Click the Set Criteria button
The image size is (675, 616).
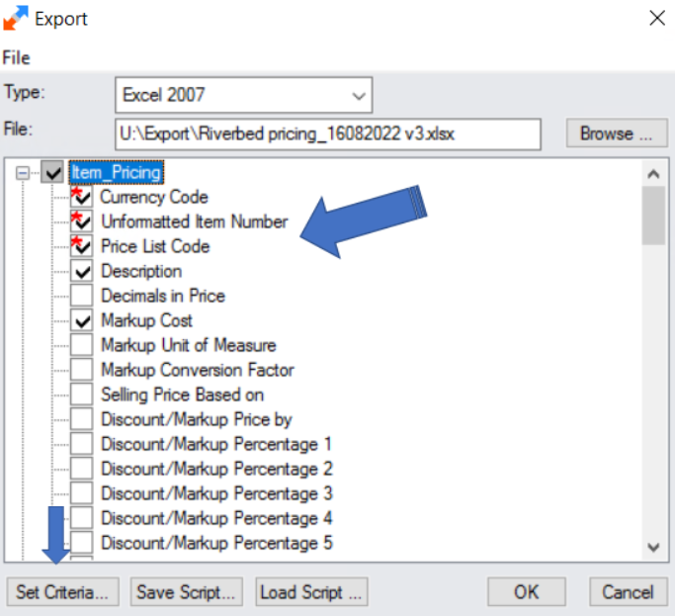[x=62, y=592]
